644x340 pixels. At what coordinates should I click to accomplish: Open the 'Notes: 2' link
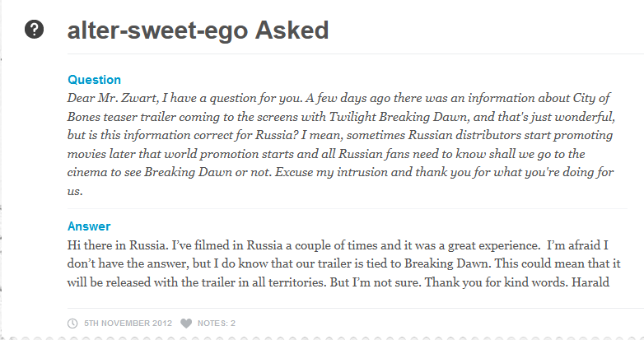pyautogui.click(x=216, y=324)
